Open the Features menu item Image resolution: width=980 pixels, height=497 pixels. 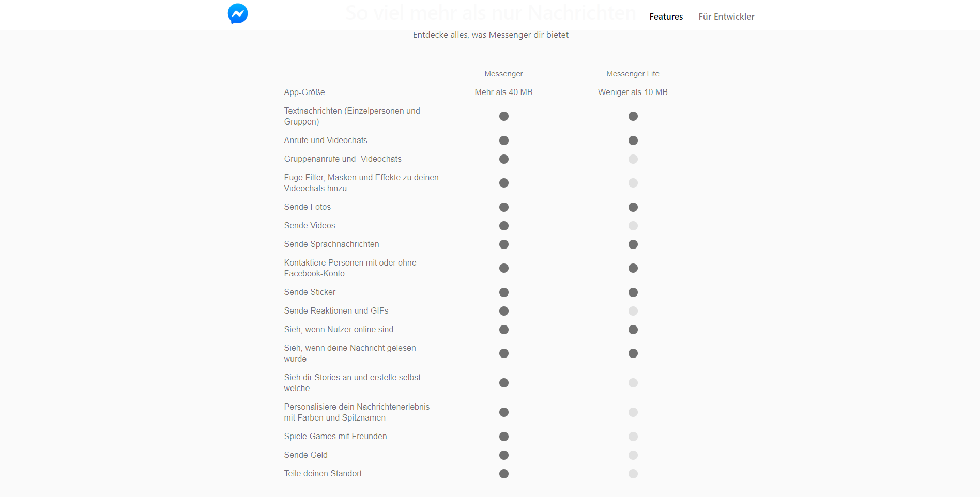[666, 17]
